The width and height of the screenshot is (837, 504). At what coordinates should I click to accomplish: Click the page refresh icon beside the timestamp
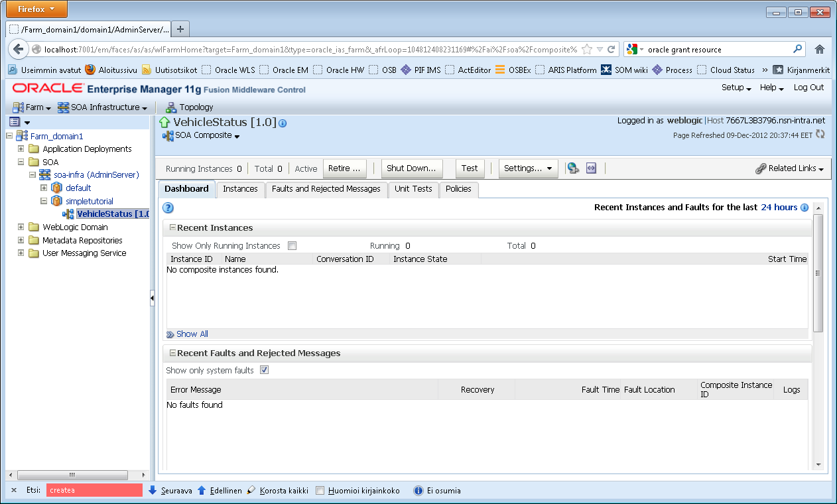click(820, 134)
